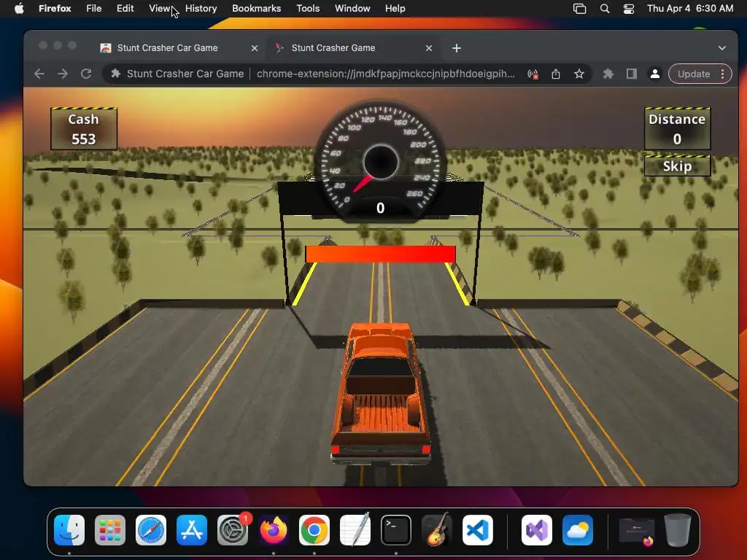Click the chrome-extension URL in the address bar
The image size is (747, 560).
pyautogui.click(x=385, y=74)
